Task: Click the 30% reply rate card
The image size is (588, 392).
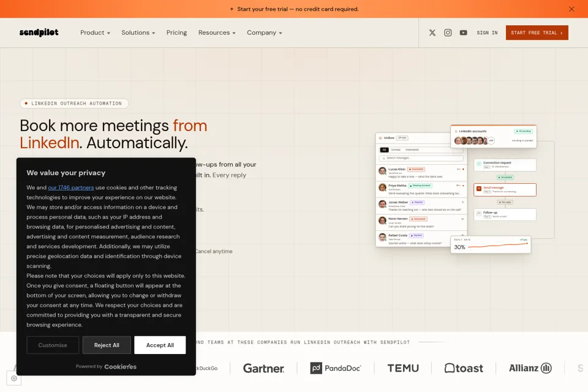Action: (491, 244)
